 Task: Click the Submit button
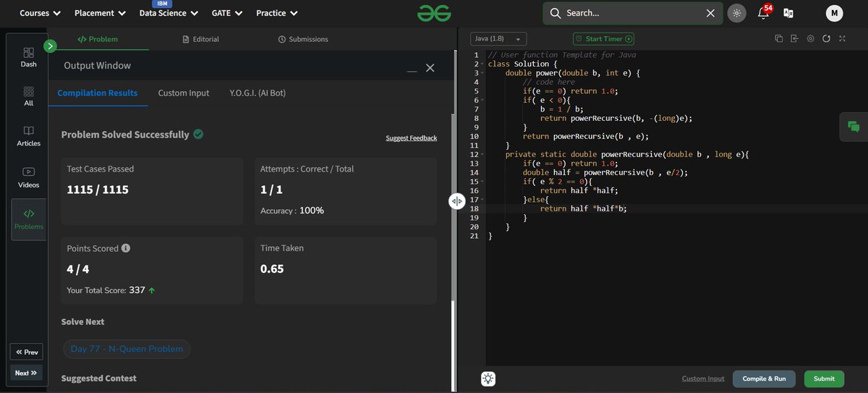[824, 379]
